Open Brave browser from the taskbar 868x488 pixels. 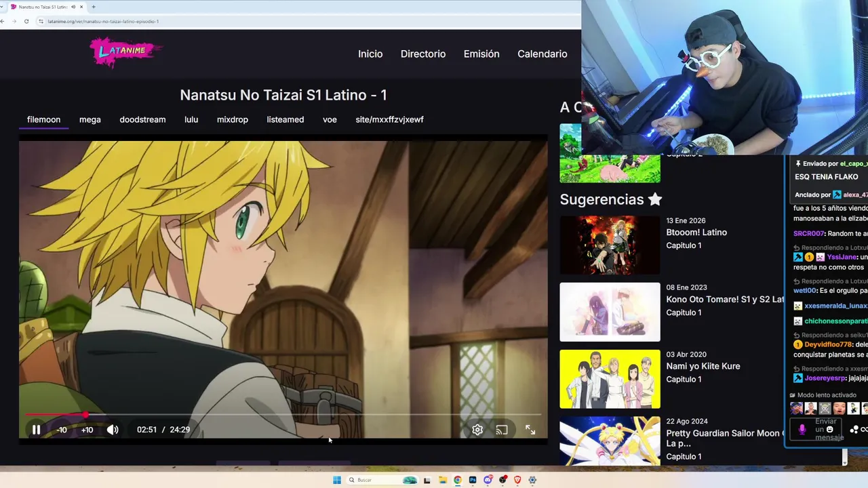click(517, 480)
